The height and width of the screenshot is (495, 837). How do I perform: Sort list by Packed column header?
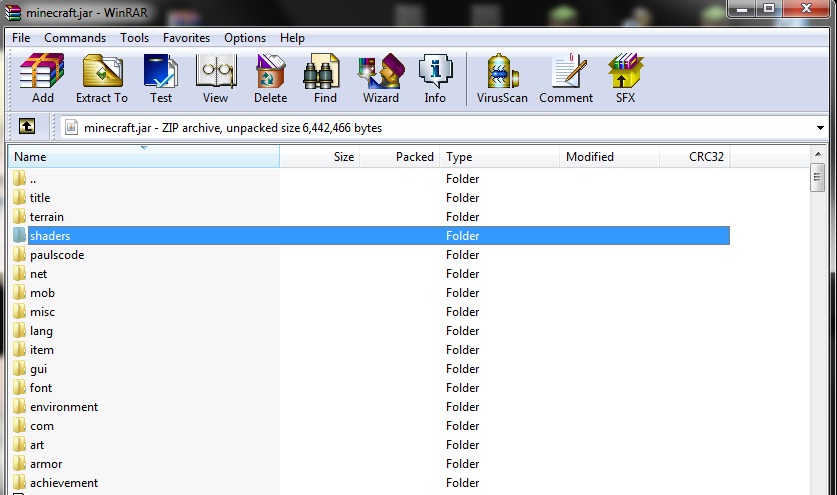(400, 156)
